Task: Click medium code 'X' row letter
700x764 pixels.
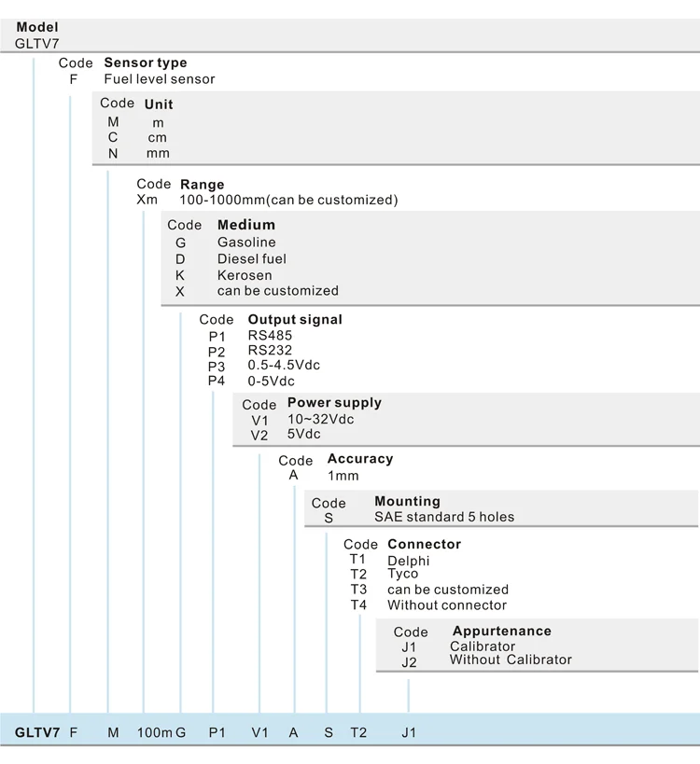Action: (x=180, y=291)
